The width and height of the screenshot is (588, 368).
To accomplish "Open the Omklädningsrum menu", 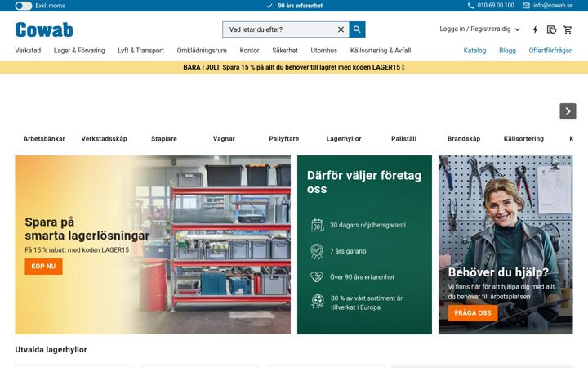I will point(202,51).
